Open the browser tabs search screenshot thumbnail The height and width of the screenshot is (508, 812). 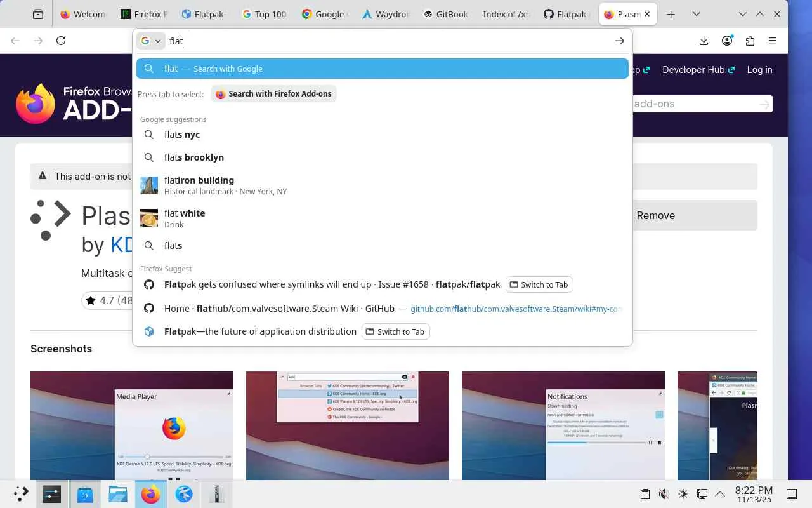point(348,425)
